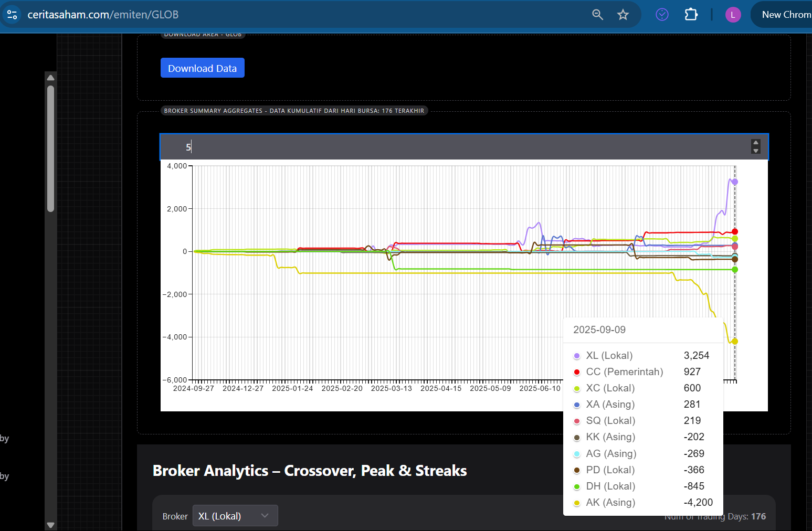Click the x-axis date label 2024-09-27
The width and height of the screenshot is (812, 531).
click(x=194, y=388)
